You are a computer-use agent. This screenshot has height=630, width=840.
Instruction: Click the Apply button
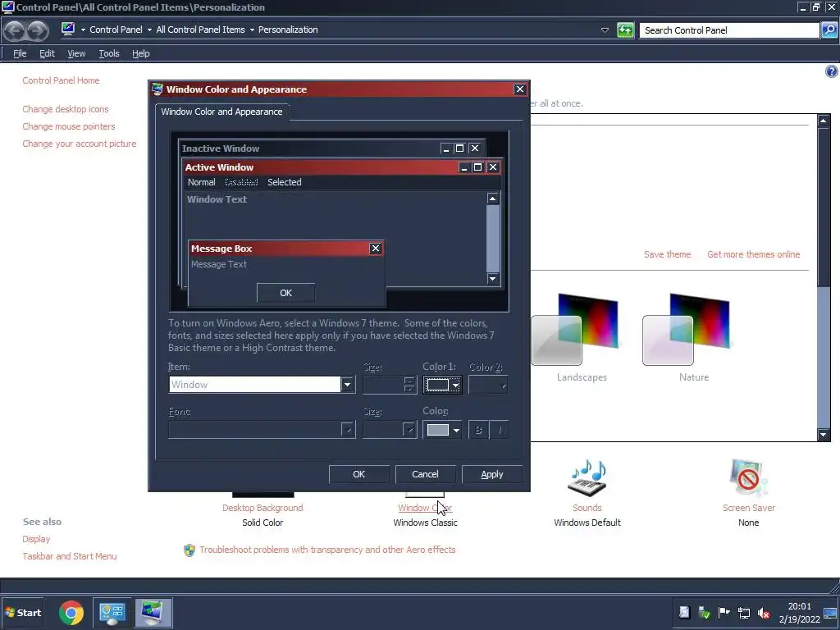click(x=492, y=474)
